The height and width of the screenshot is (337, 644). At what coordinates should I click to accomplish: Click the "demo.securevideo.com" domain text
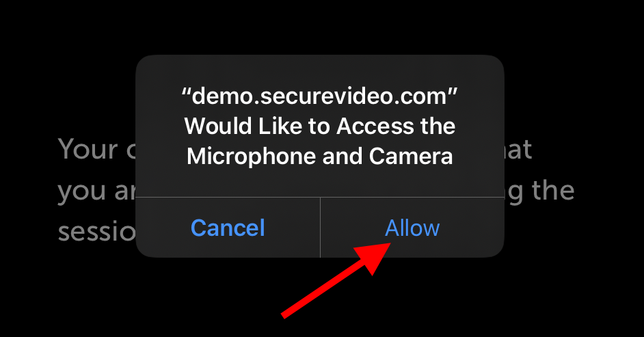[319, 96]
